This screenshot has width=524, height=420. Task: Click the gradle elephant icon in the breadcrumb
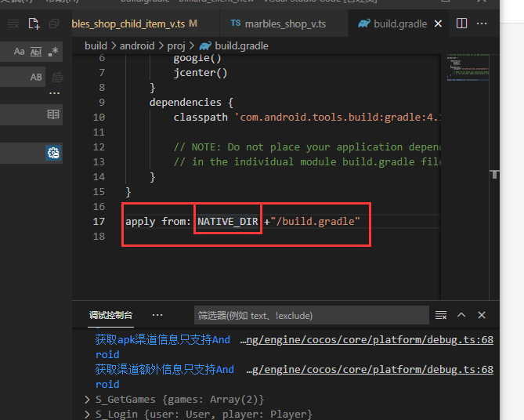tap(205, 45)
